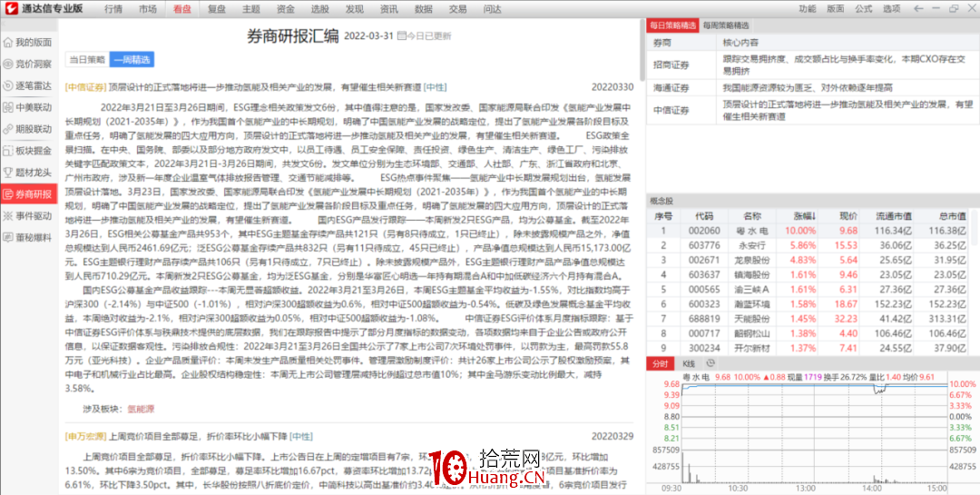Open the 选项 menu

click(x=892, y=9)
